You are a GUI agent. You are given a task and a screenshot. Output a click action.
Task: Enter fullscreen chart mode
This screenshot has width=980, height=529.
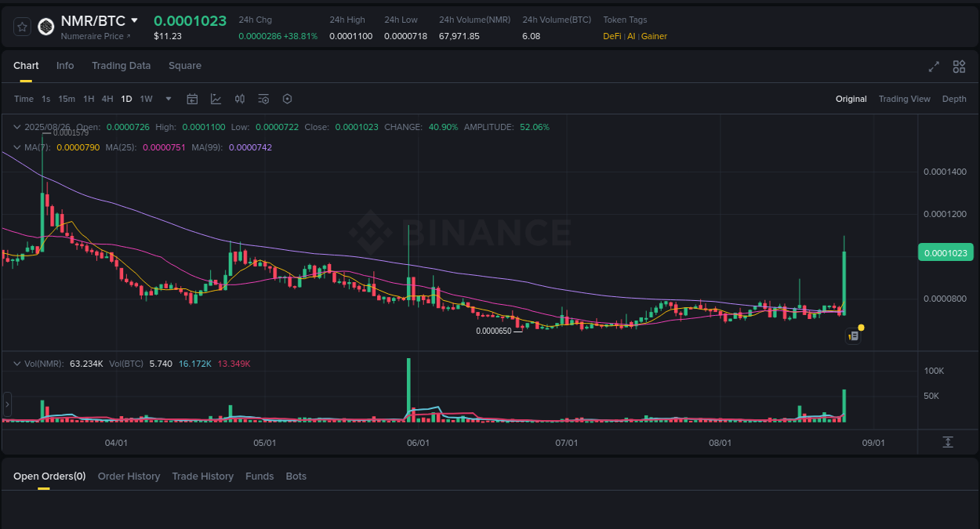pos(934,67)
